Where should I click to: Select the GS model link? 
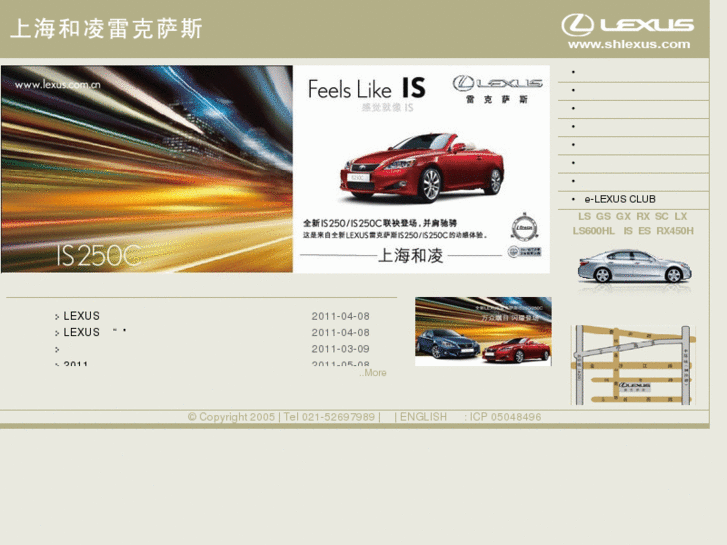[603, 216]
